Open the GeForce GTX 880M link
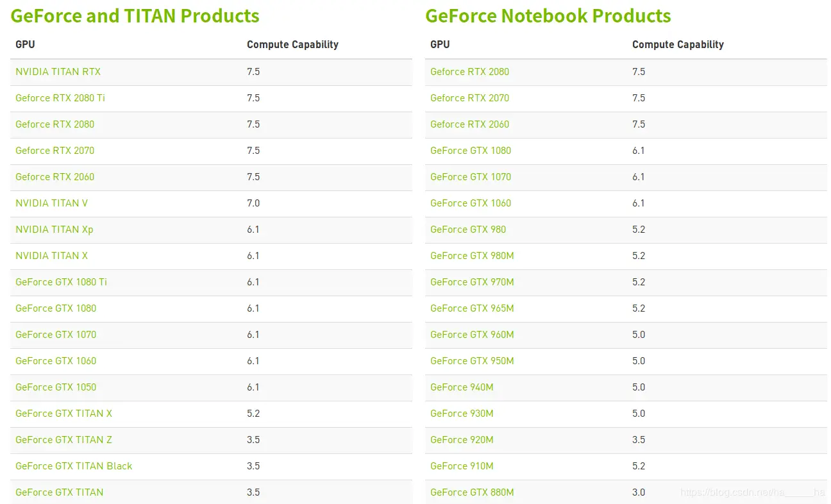831x504 pixels. [x=472, y=492]
